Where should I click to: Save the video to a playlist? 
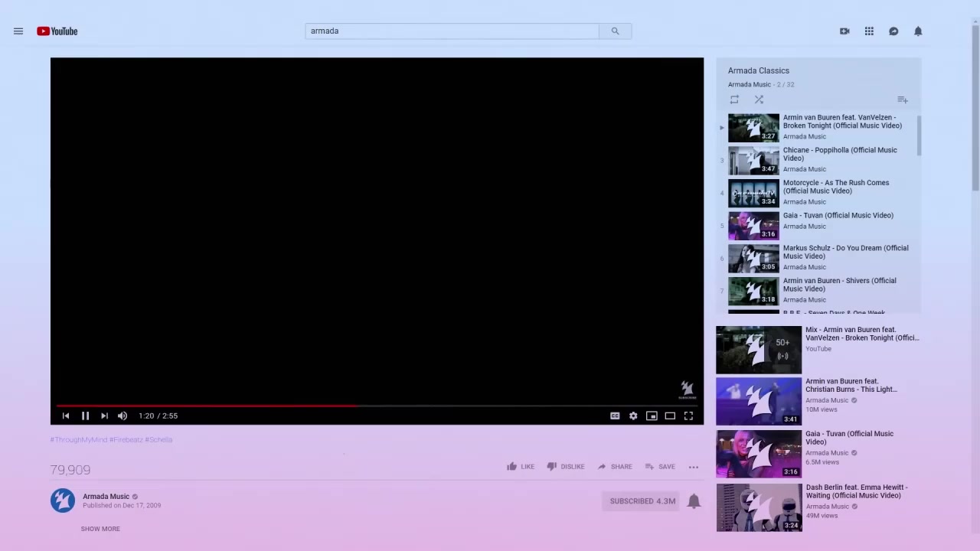pos(660,467)
